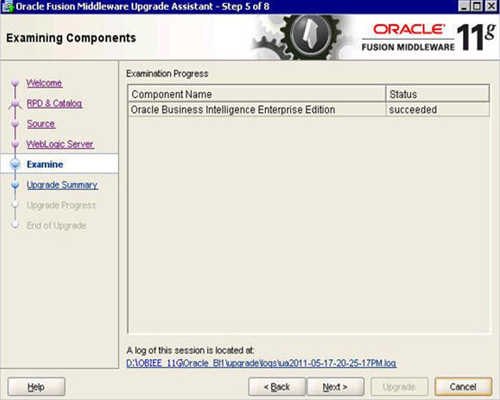Jump to WebLogic Server step
Screen dimensions: 500x400
[x=60, y=144]
